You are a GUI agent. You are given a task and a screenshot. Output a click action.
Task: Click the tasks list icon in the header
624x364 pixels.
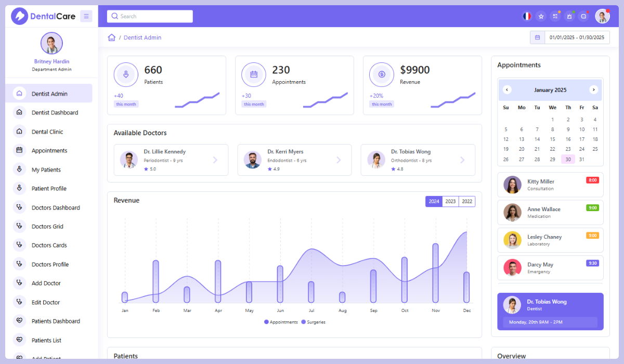pyautogui.click(x=555, y=16)
